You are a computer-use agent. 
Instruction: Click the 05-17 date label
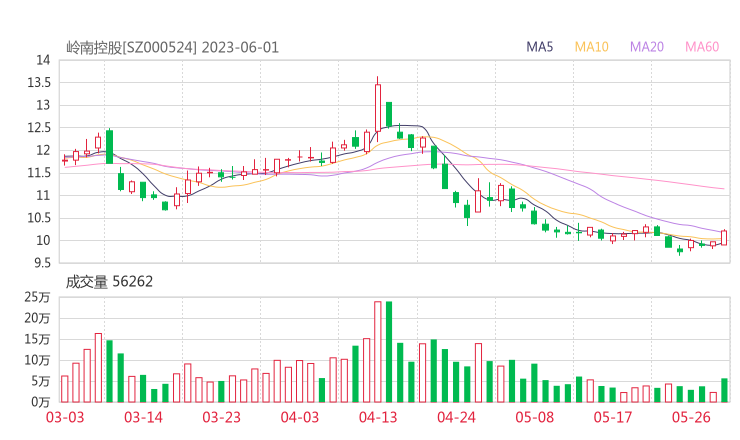(x=613, y=417)
